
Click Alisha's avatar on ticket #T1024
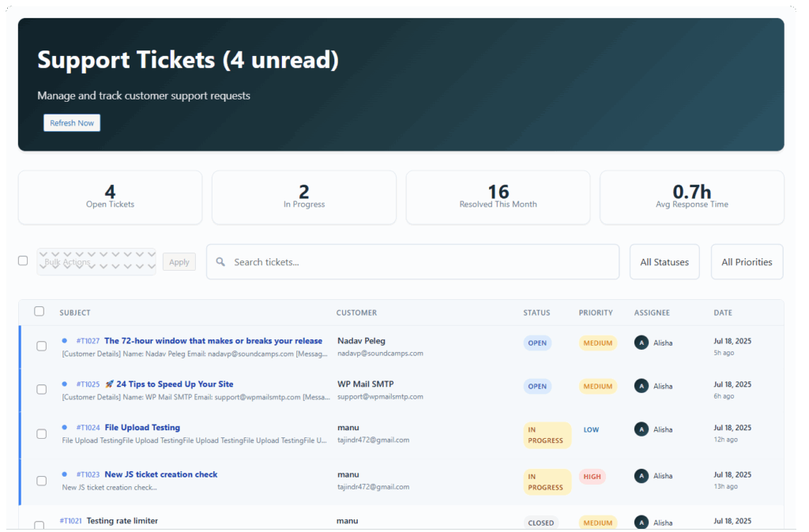[x=642, y=429]
